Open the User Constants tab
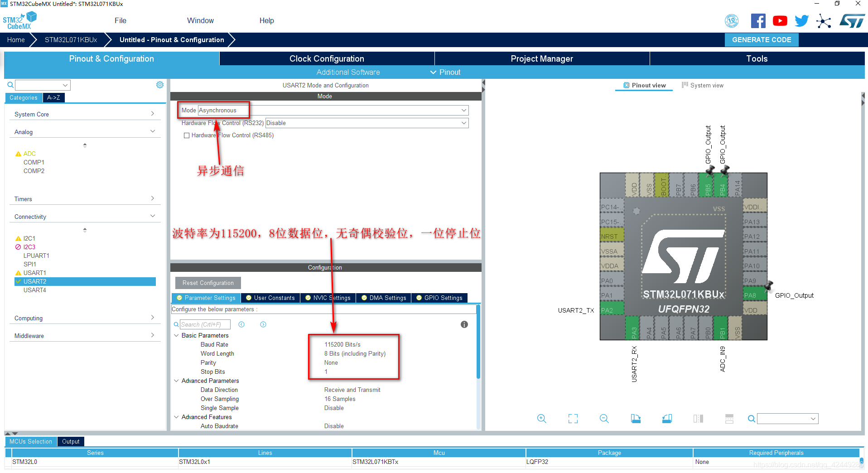Image resolution: width=868 pixels, height=473 pixels. (x=270, y=298)
